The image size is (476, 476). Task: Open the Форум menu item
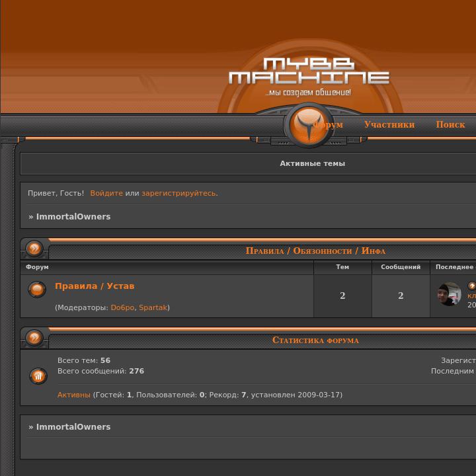coord(328,125)
